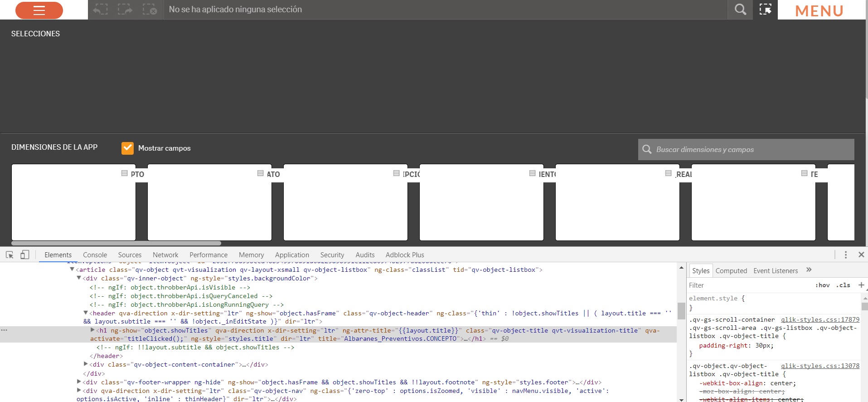Toggle the :hov element state panel

click(x=823, y=285)
